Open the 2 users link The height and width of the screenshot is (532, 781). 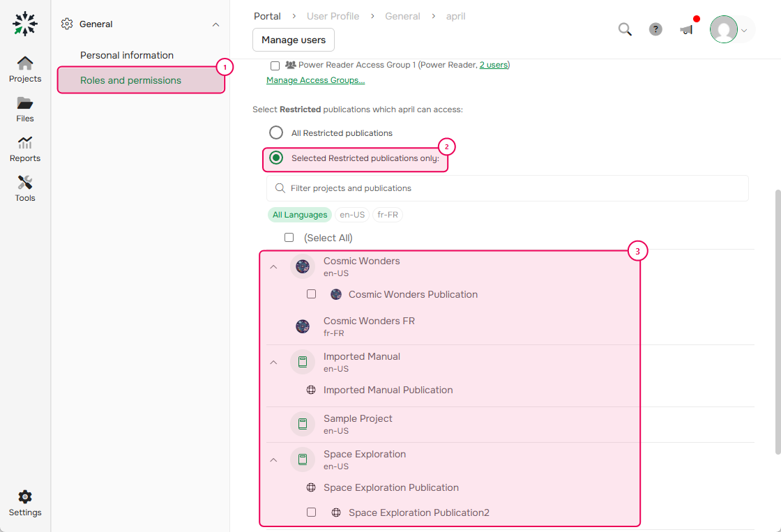tap(494, 65)
